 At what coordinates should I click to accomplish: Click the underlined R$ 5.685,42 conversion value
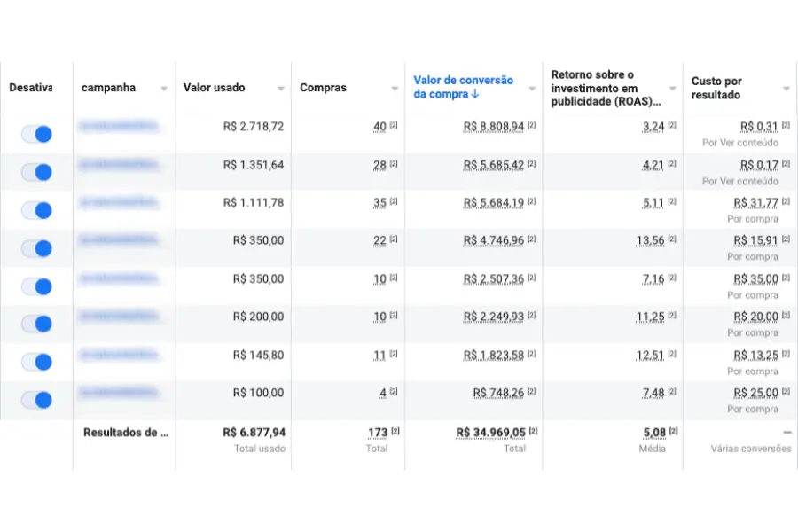coord(493,165)
